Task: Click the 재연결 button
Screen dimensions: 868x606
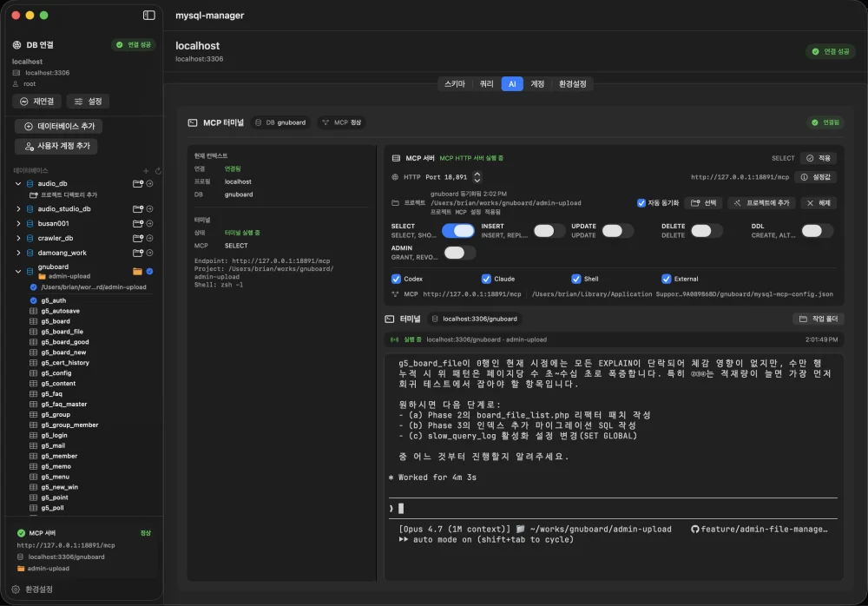Action: (37, 102)
